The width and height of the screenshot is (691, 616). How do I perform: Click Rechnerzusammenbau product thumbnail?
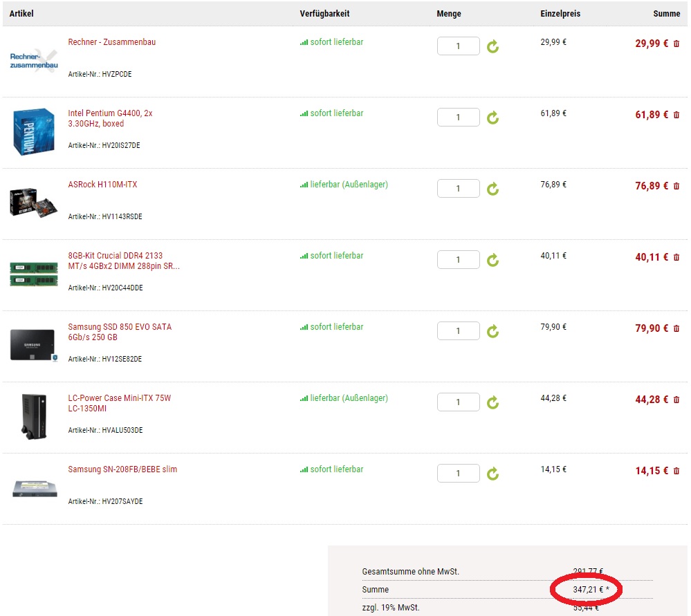34,61
